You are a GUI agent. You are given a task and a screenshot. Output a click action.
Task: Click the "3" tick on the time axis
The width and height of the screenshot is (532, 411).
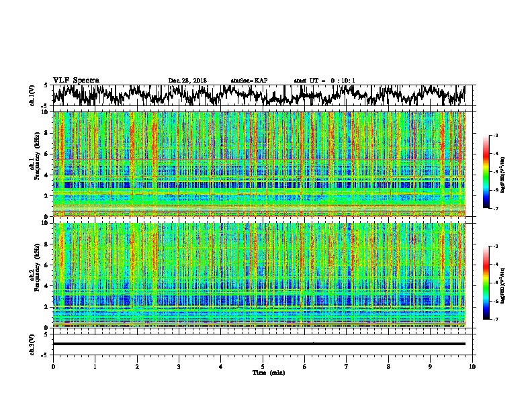(x=179, y=367)
